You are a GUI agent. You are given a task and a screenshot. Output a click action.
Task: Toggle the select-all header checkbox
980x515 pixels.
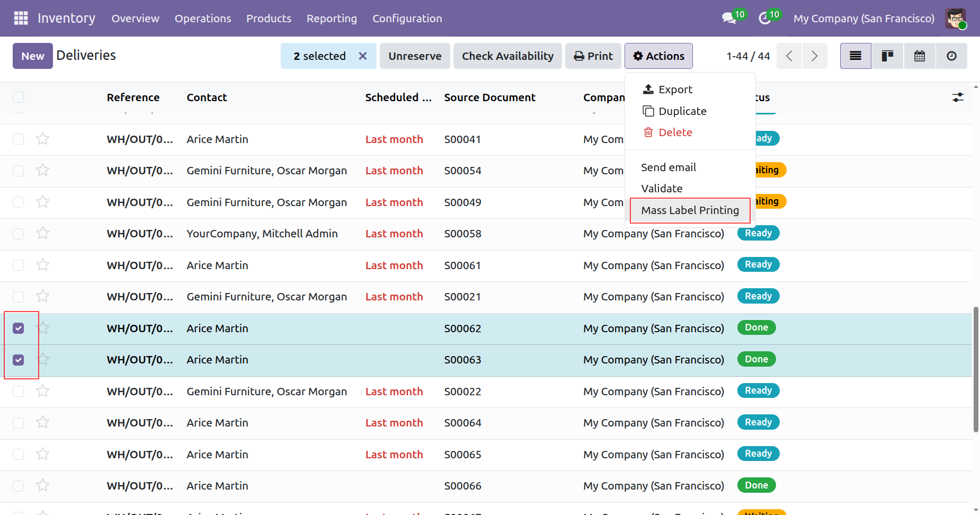point(19,97)
